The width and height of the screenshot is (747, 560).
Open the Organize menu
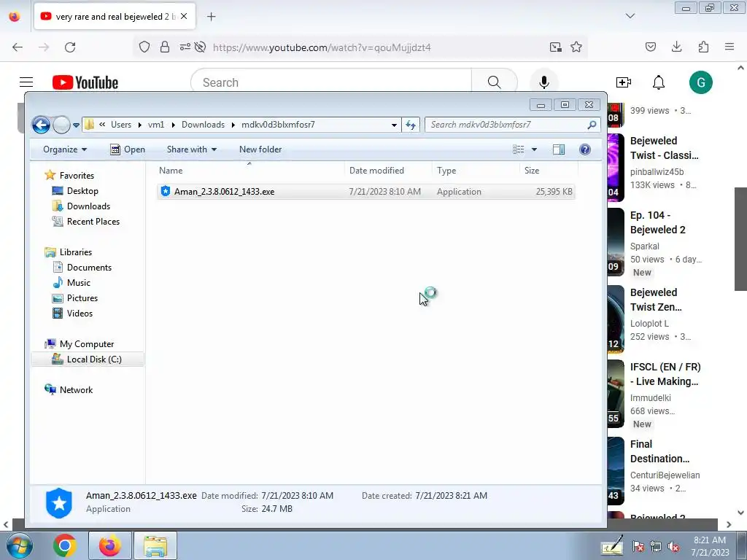pyautogui.click(x=65, y=149)
